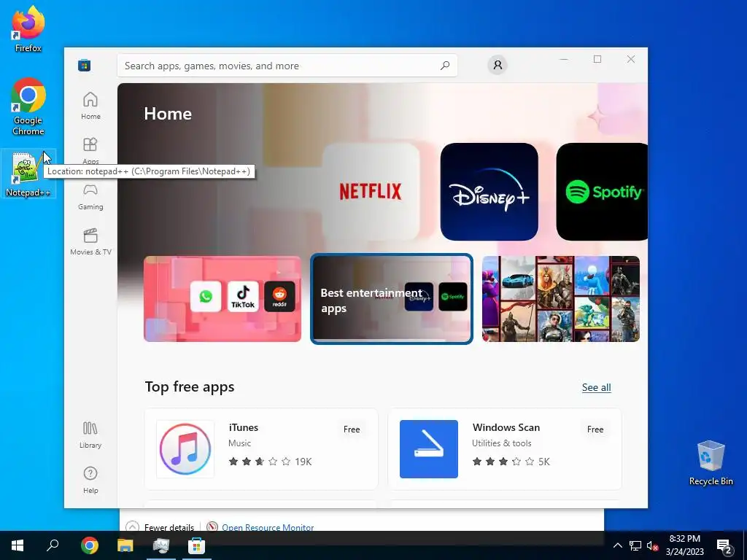Select Notepad++ shortcut on desktop

point(28,174)
